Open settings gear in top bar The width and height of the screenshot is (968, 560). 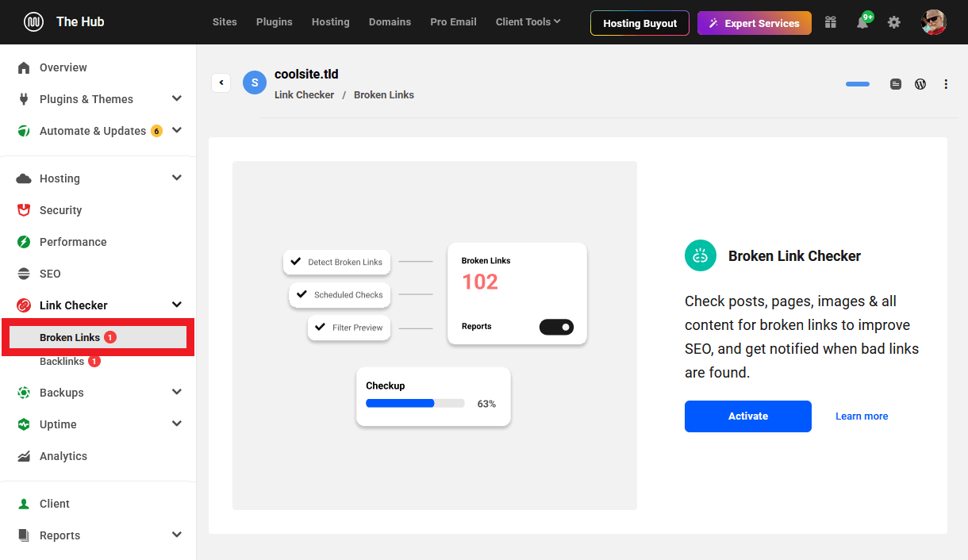(894, 22)
